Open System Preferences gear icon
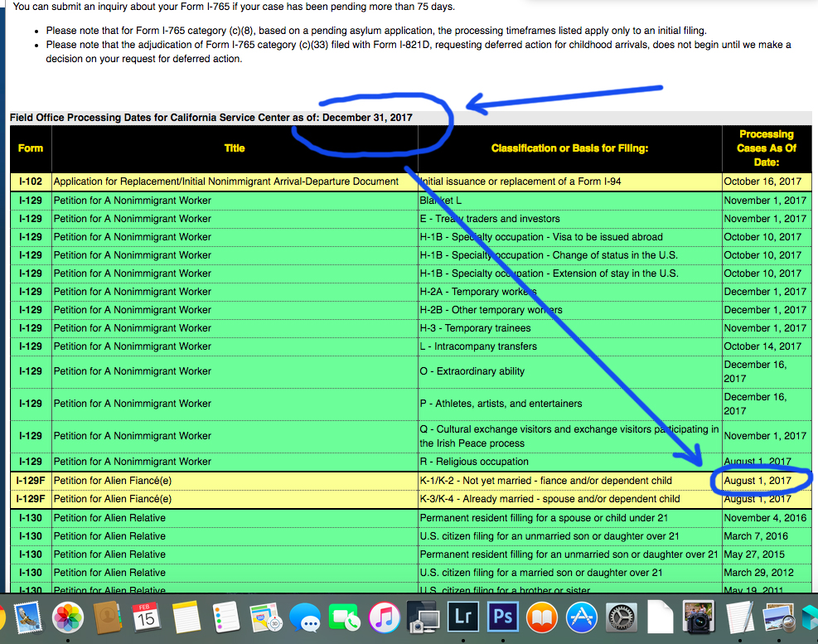 pos(622,617)
